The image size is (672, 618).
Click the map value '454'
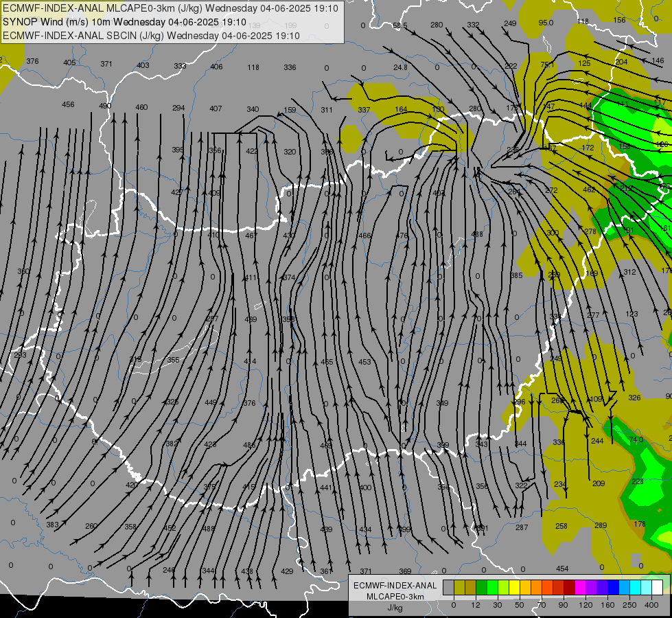[562, 569]
